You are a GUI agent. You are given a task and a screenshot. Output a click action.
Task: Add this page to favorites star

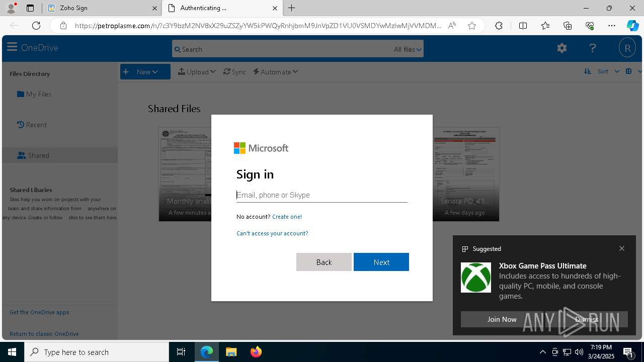[472, 26]
